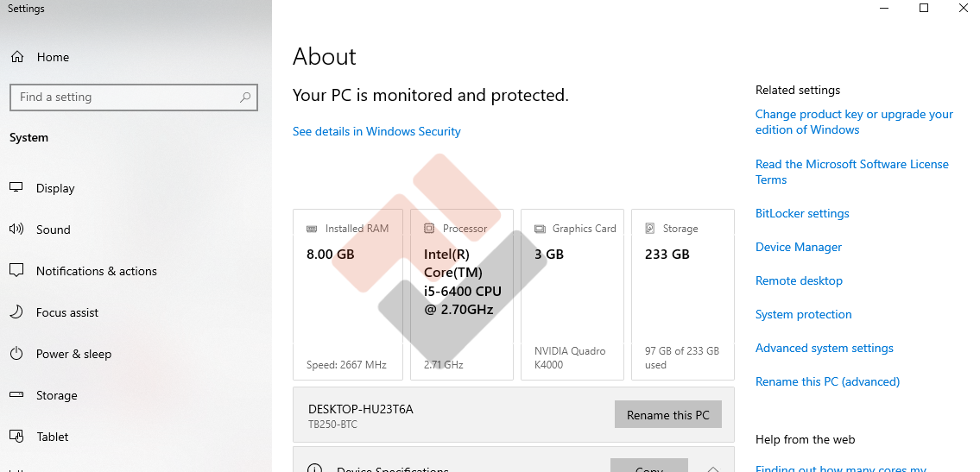Open See details in Windows Security
This screenshot has height=472, width=980.
(376, 132)
